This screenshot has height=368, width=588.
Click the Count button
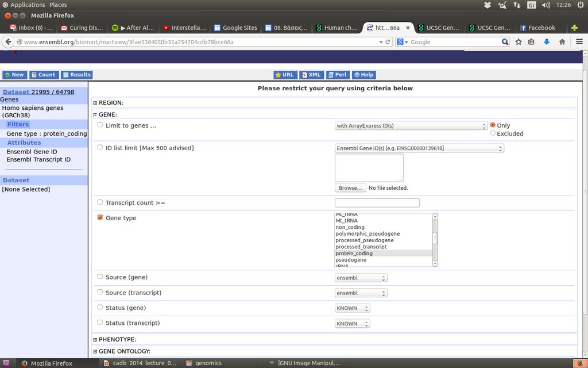44,75
